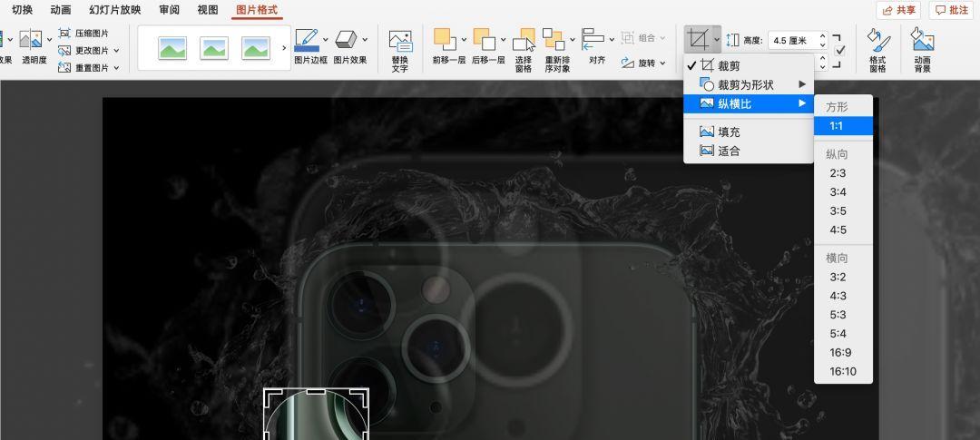Click the 批注 comments button
Image resolution: width=980 pixels, height=440 pixels.
point(951,10)
